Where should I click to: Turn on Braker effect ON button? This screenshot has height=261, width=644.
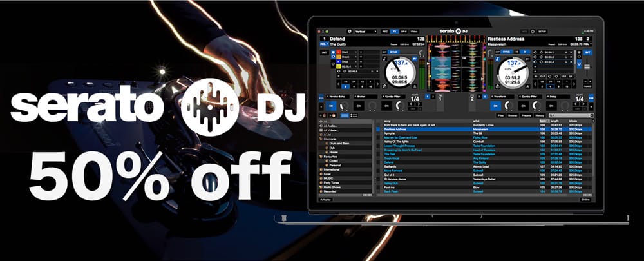359,106
